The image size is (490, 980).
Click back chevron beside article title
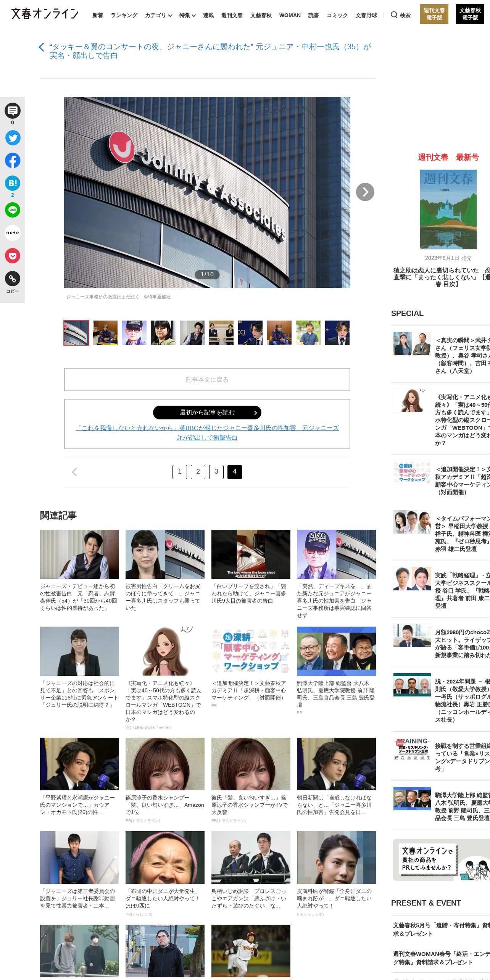coord(42,47)
